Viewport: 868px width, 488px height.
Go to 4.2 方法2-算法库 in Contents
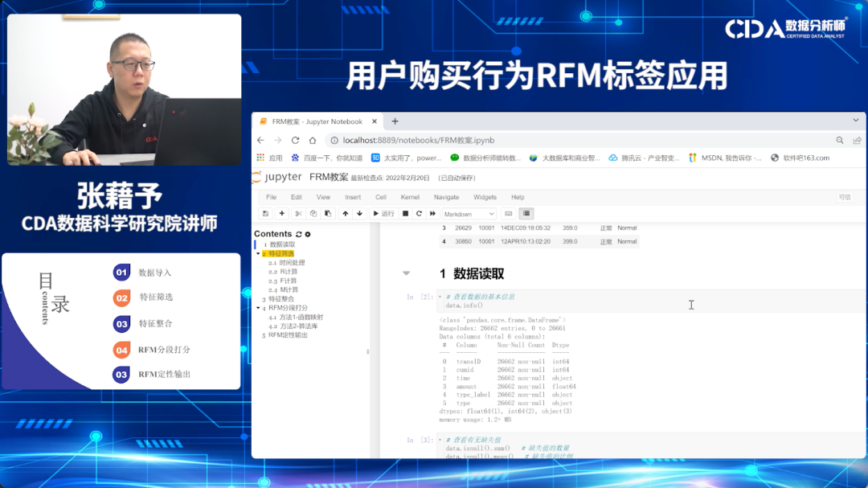(x=293, y=326)
